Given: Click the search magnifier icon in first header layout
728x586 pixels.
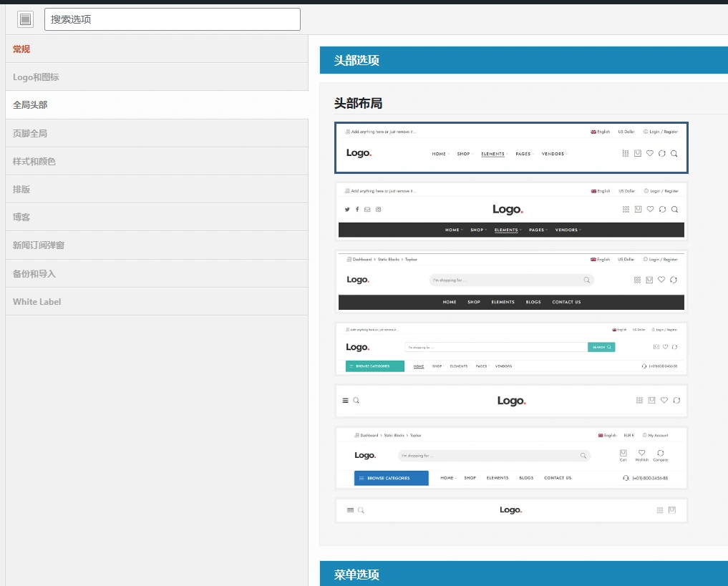Looking at the screenshot, I should (x=674, y=153).
